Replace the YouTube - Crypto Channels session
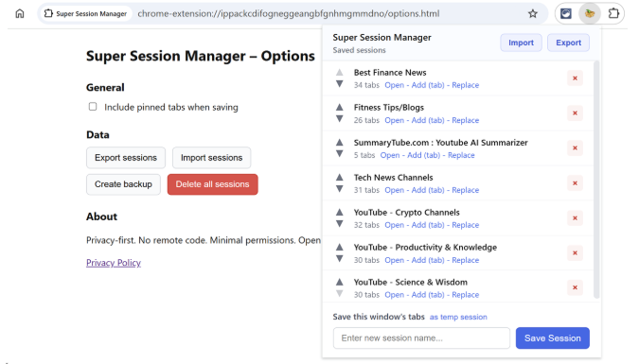This screenshot has height=364, width=639. (x=466, y=225)
